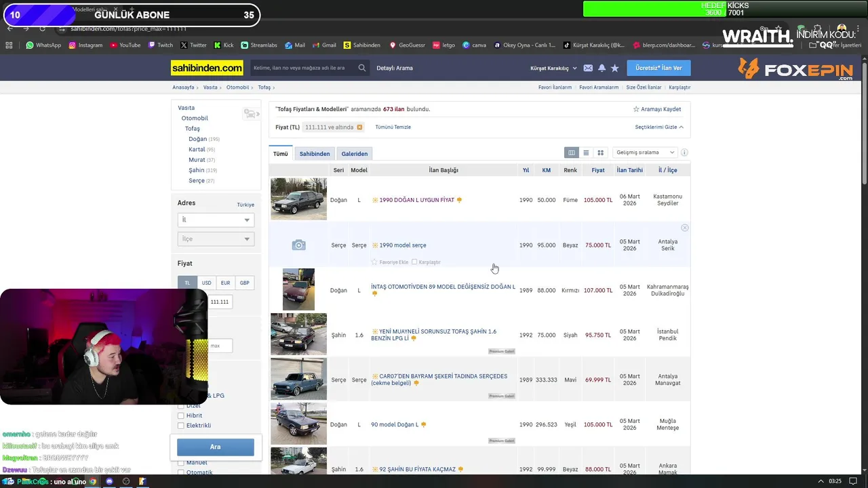This screenshot has height=488, width=868.
Task: Switch to the table results view icon
Action: point(572,152)
